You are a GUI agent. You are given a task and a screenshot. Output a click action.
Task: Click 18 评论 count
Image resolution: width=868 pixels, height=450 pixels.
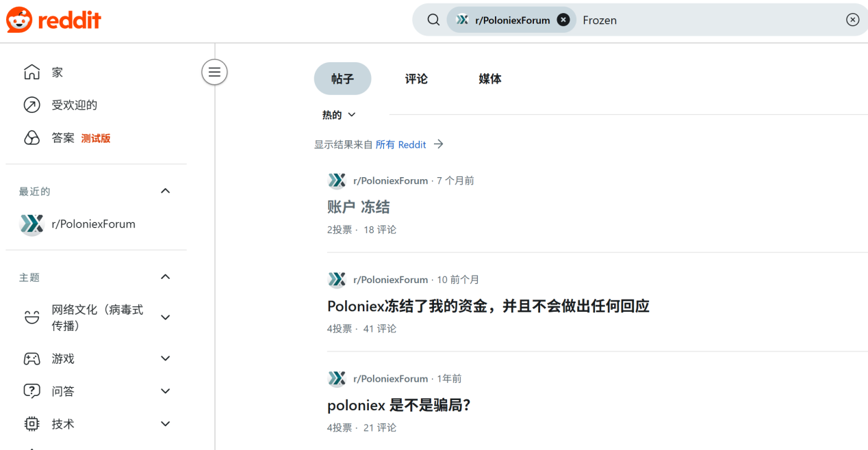click(380, 230)
